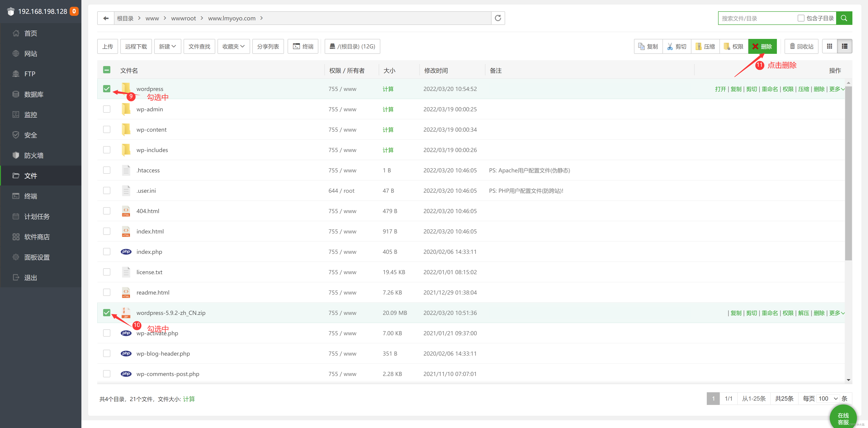The width and height of the screenshot is (868, 428).
Task: Click the Upload (上传) button
Action: point(107,46)
